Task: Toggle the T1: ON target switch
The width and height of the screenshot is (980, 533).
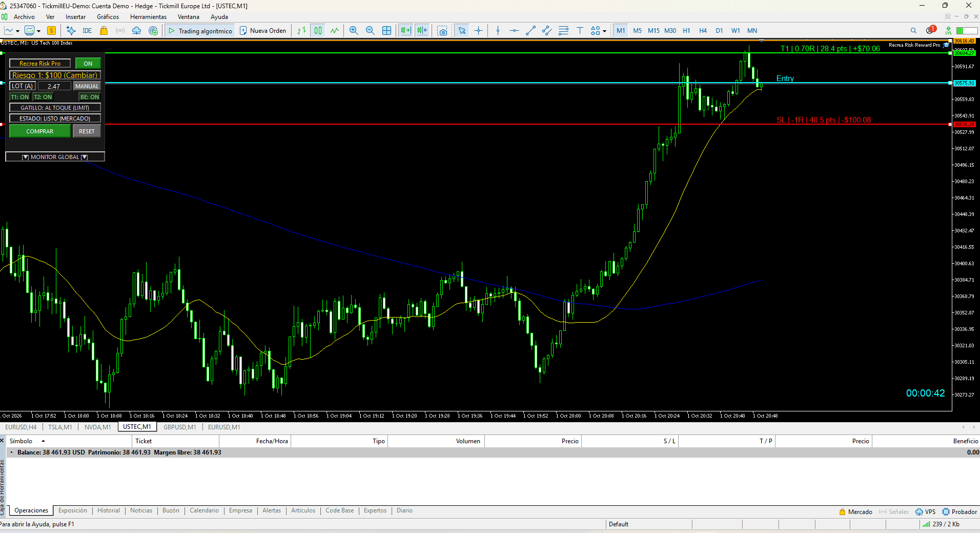Action: [x=20, y=97]
